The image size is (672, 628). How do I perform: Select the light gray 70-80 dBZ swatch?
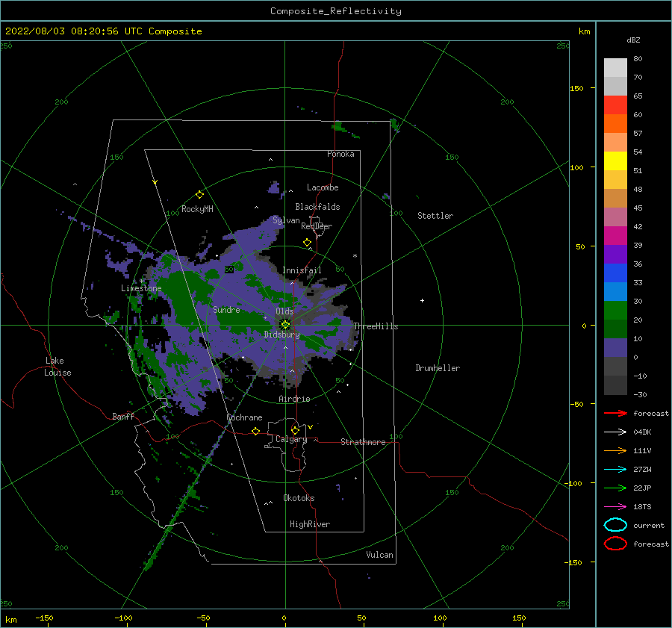(615, 68)
